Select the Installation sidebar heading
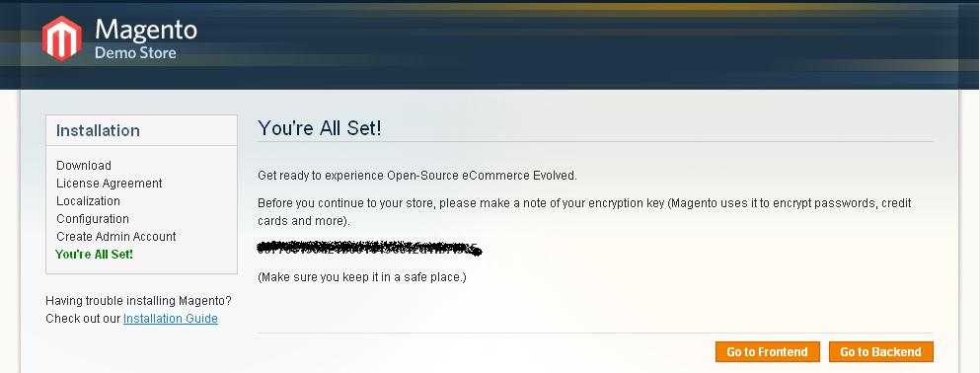980x373 pixels. pos(98,130)
